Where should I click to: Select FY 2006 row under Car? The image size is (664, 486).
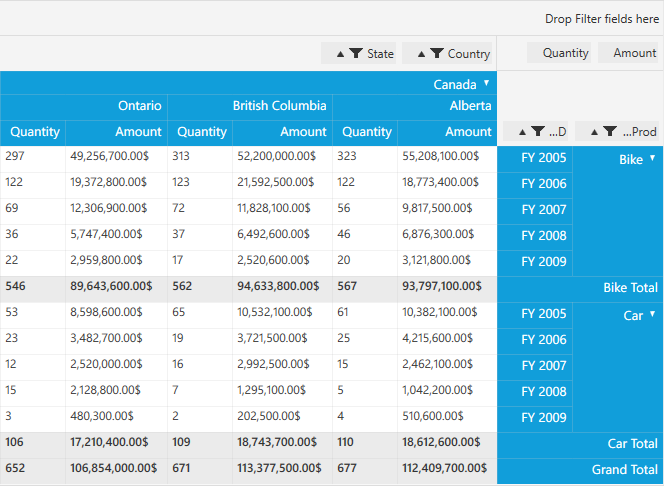[535, 340]
